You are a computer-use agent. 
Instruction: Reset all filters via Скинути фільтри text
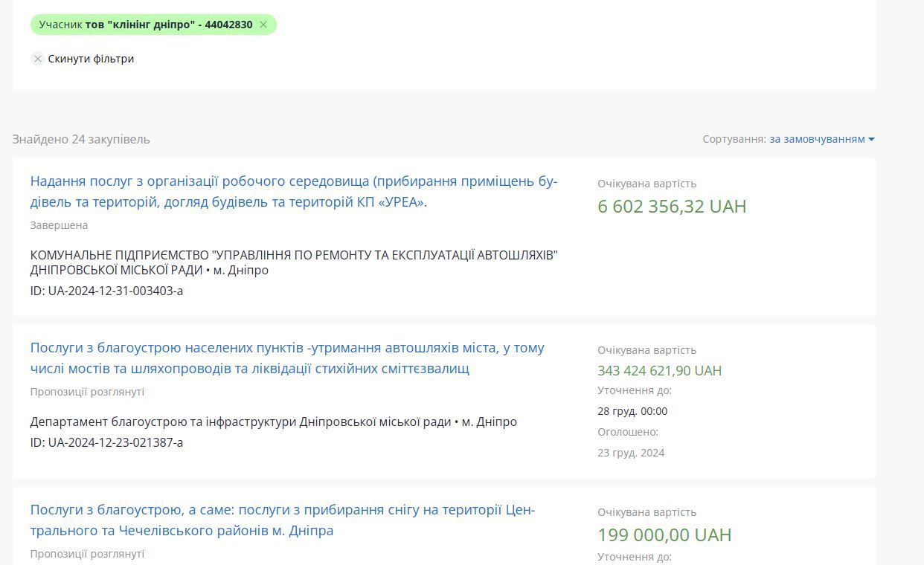(91, 59)
